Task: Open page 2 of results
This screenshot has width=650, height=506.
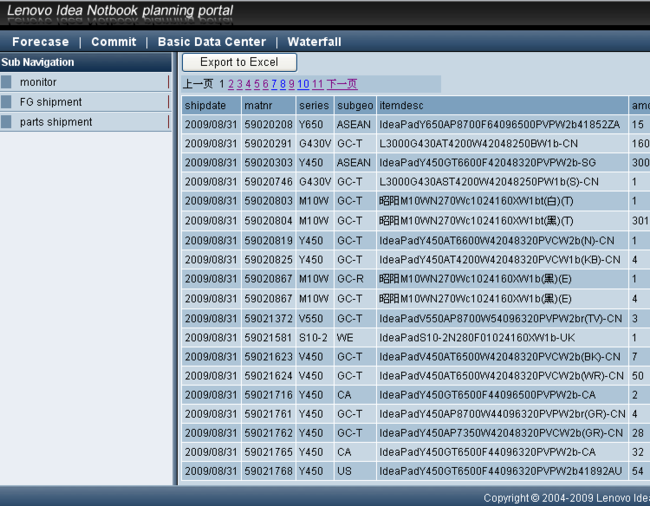Action: 231,84
